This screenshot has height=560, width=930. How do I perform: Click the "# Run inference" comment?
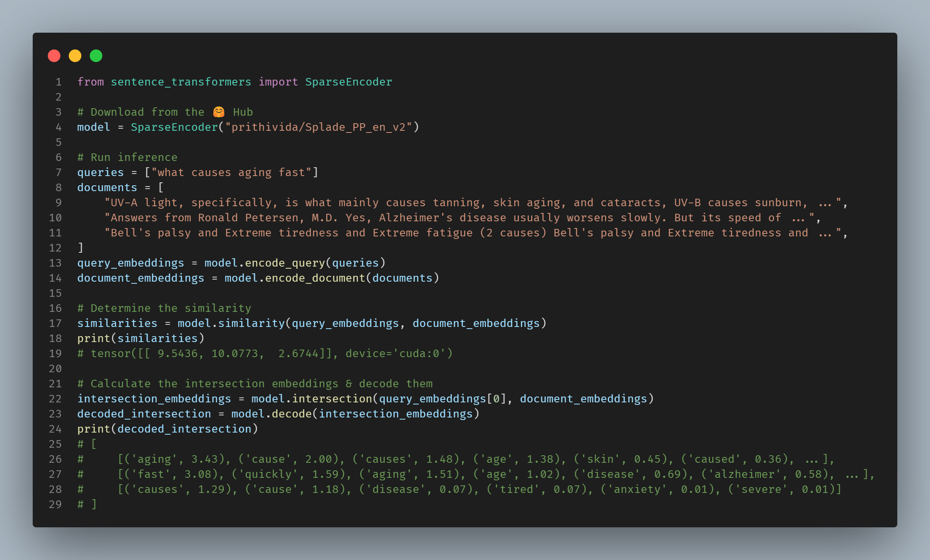(x=127, y=157)
